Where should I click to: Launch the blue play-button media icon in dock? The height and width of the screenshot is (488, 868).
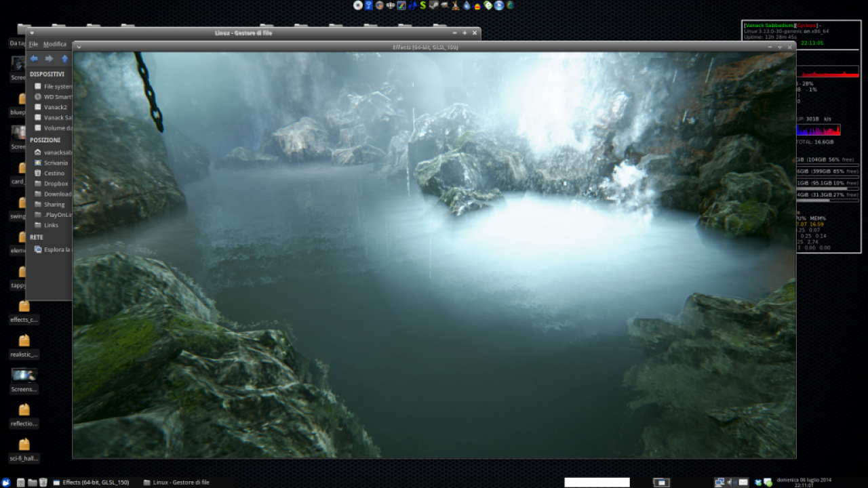point(499,5)
